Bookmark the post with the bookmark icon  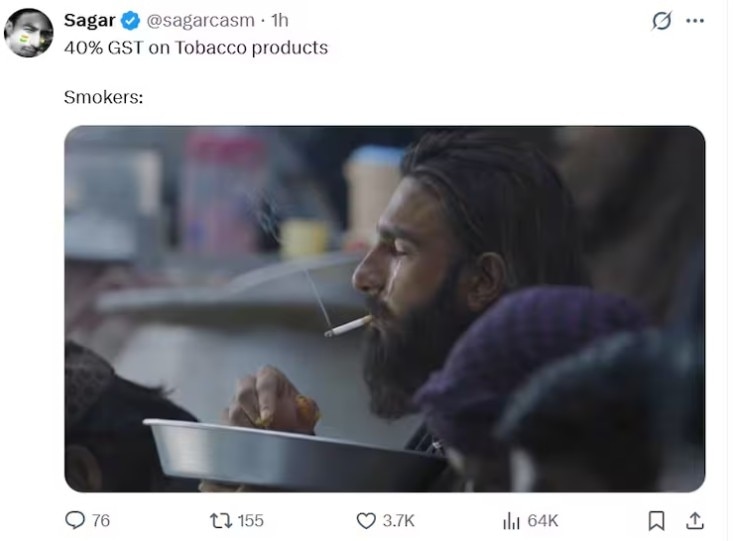(x=657, y=520)
